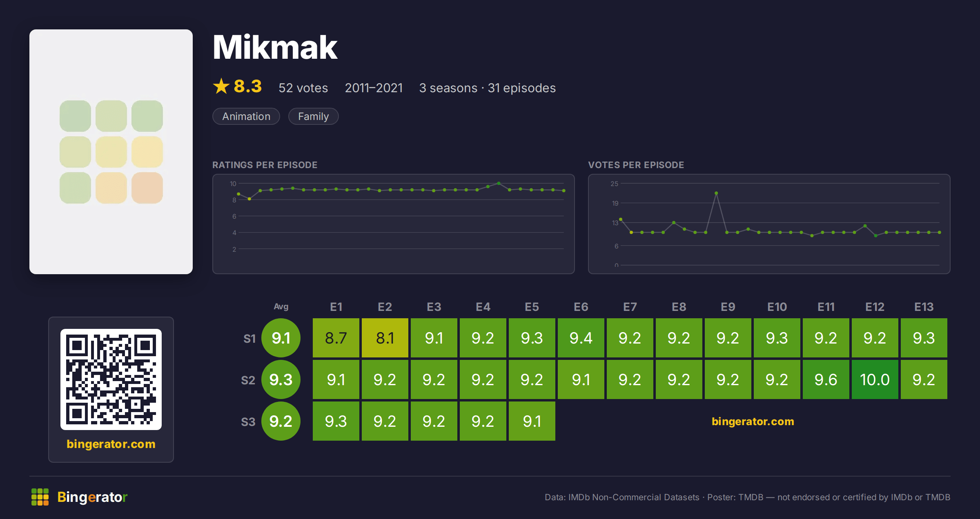This screenshot has width=980, height=519.
Task: Click the S2 E12 10.0 rating cell
Action: pyautogui.click(x=875, y=379)
